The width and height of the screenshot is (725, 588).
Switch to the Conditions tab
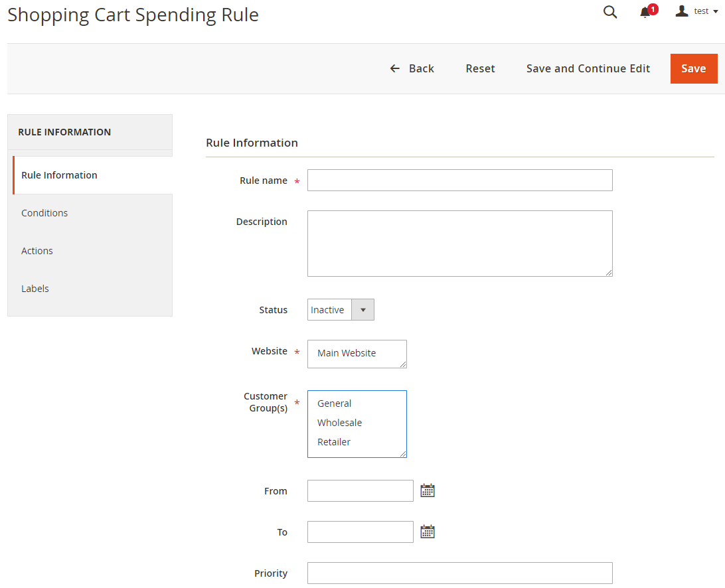click(x=44, y=213)
